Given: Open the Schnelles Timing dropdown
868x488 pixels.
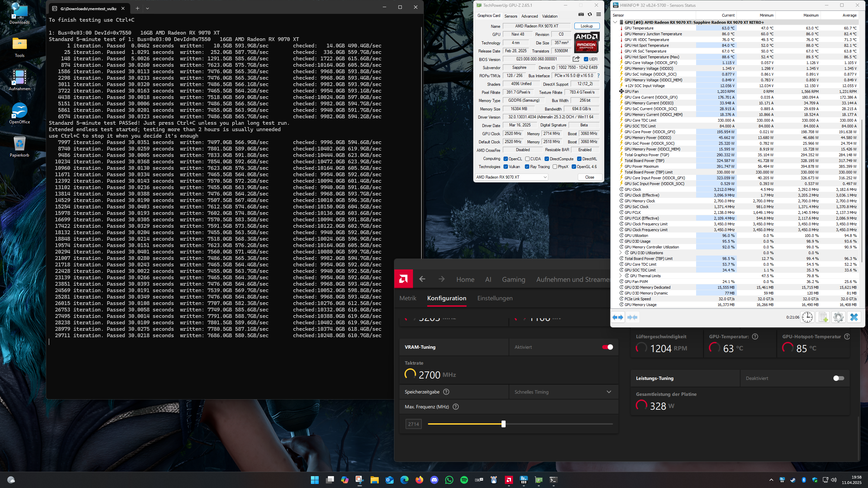Looking at the screenshot, I should coord(563,392).
